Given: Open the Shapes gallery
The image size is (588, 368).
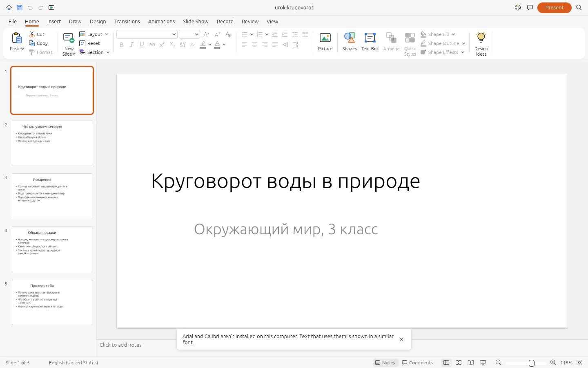Looking at the screenshot, I should [350, 42].
